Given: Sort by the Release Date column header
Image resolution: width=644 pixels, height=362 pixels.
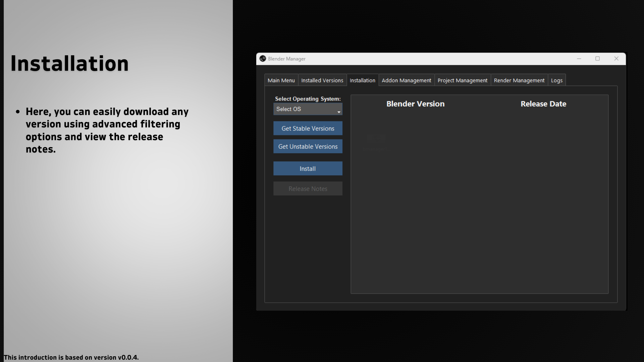Looking at the screenshot, I should [x=543, y=104].
